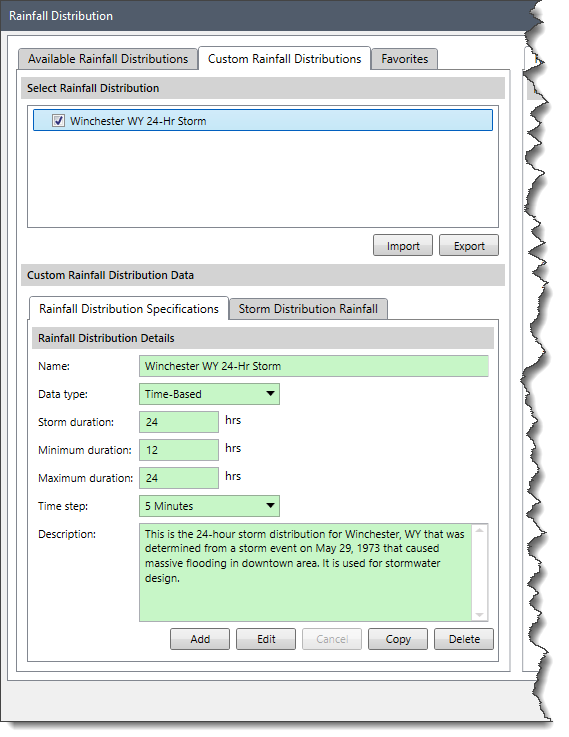Open Rainfall Distribution Specifications tab
This screenshot has width=569, height=737.
129,309
